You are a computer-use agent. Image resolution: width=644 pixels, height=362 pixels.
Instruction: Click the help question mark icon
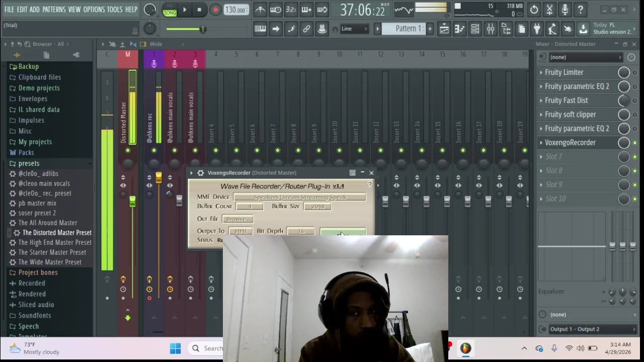point(581,10)
